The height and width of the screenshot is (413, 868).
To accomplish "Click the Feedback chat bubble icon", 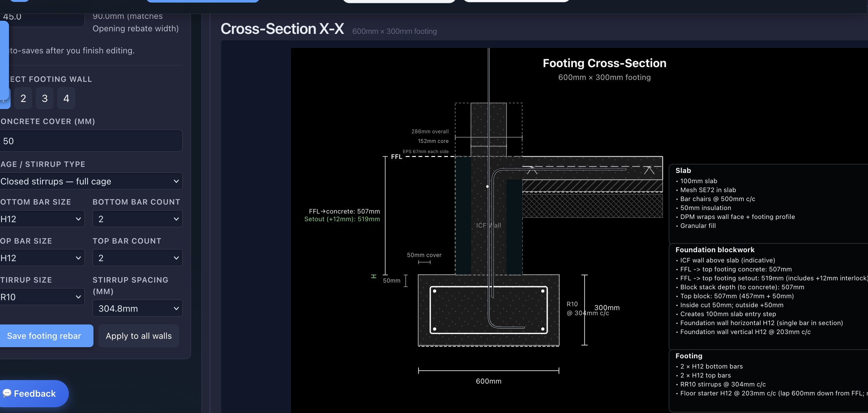I will [x=8, y=393].
